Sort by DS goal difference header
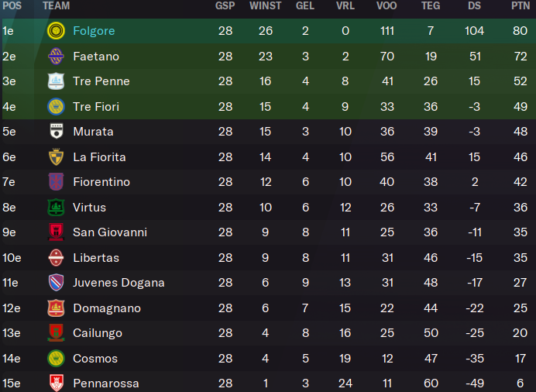Viewport: 536px width, 392px height. pyautogui.click(x=474, y=5)
